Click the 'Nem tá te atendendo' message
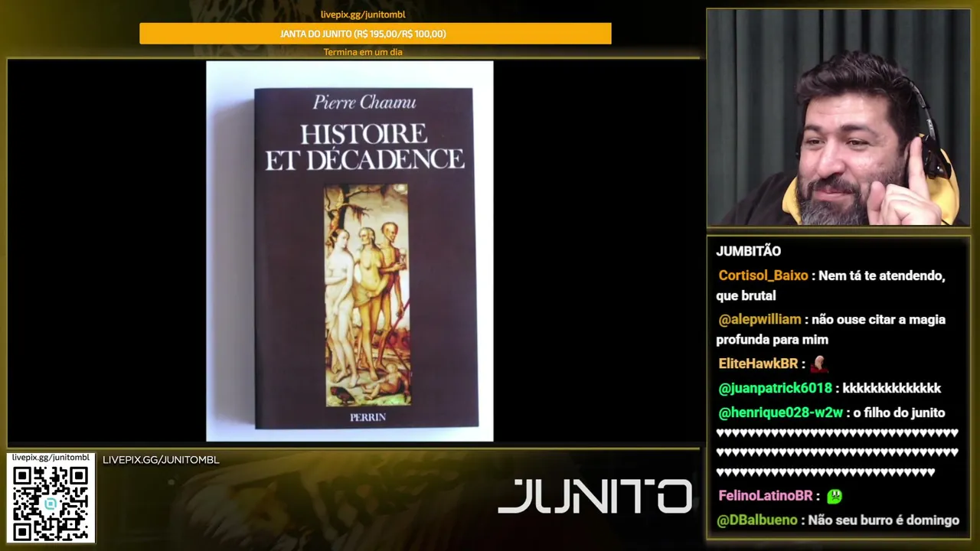The height and width of the screenshot is (551, 980). tap(831, 285)
